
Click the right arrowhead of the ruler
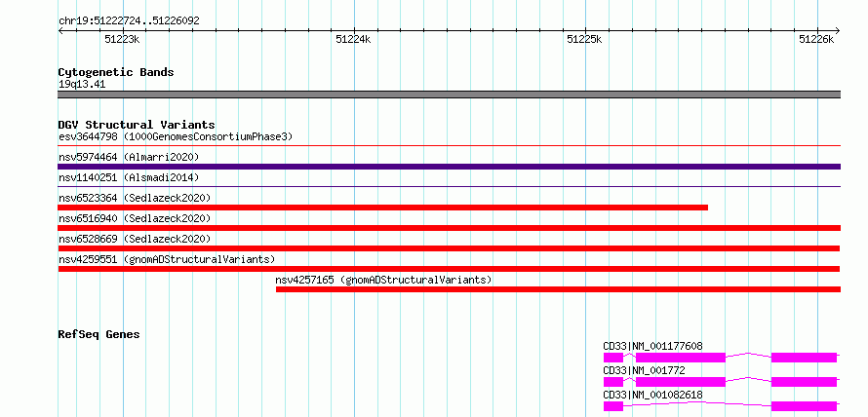(x=838, y=30)
